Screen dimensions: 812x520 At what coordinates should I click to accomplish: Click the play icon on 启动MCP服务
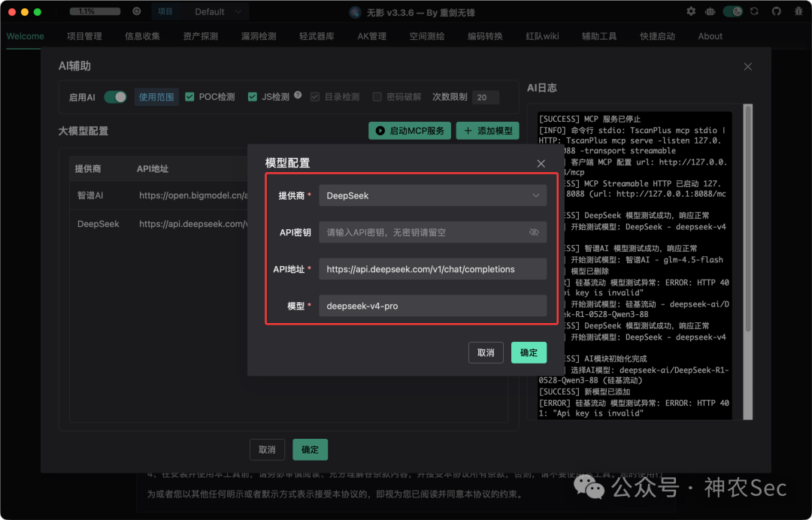click(x=380, y=131)
